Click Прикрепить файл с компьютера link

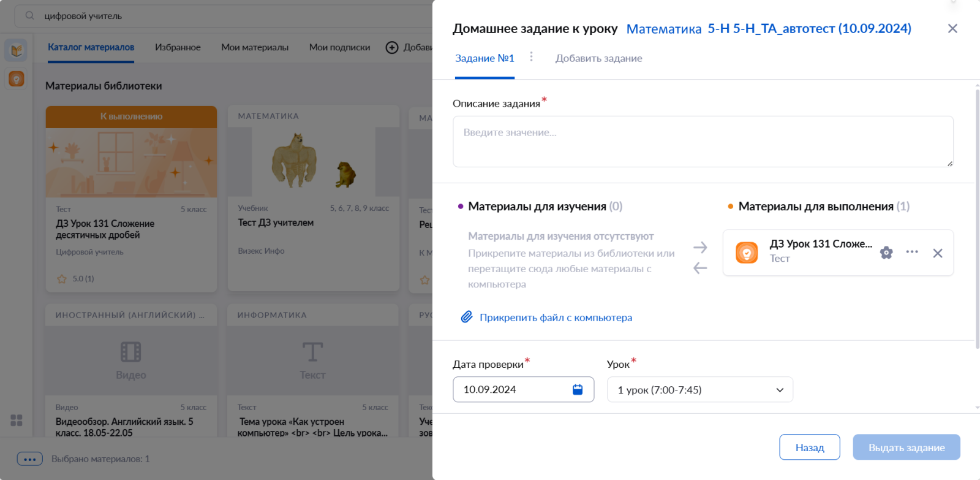coord(556,318)
